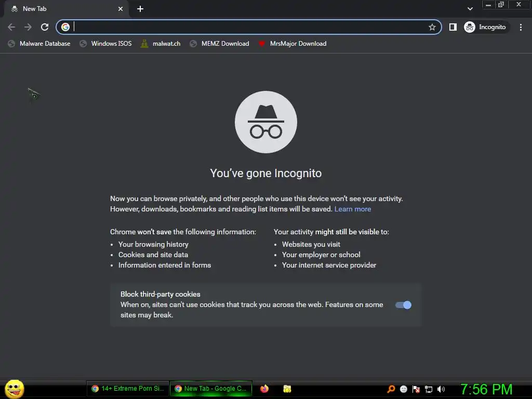This screenshot has height=399, width=532.
Task: Click Your employer or school text
Action: coord(321,255)
